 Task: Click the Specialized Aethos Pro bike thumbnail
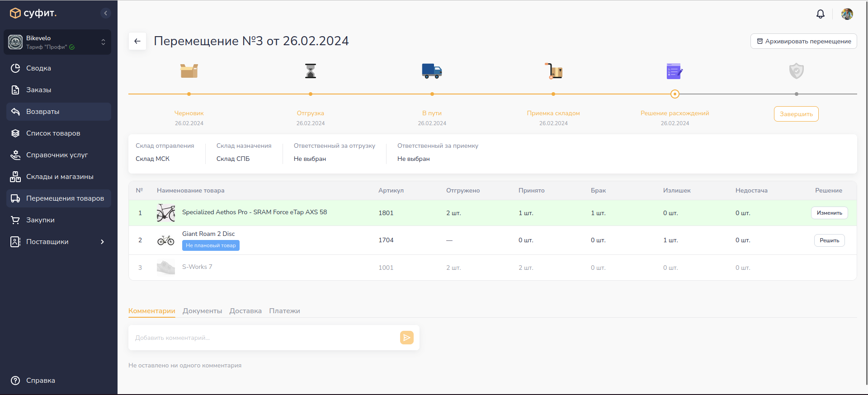pos(166,213)
